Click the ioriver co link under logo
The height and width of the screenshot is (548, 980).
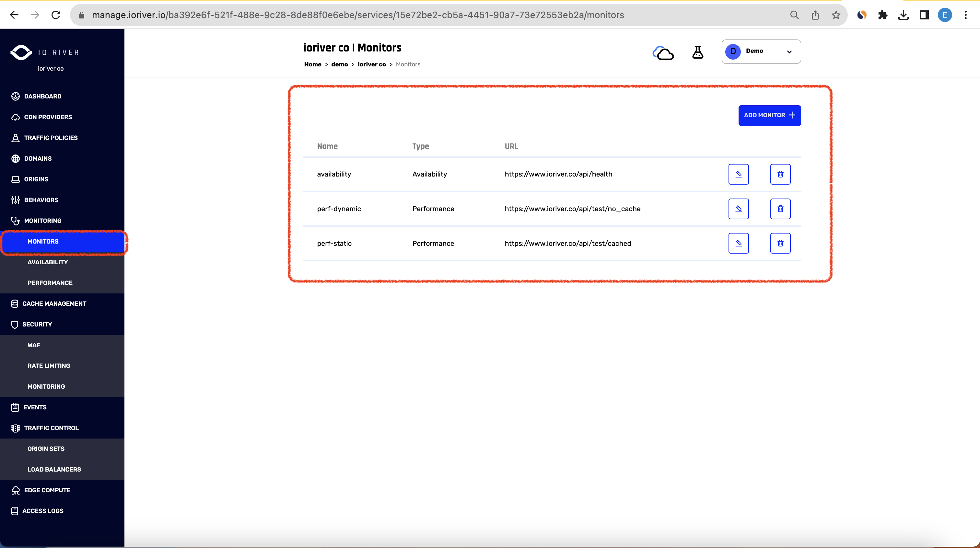point(51,68)
